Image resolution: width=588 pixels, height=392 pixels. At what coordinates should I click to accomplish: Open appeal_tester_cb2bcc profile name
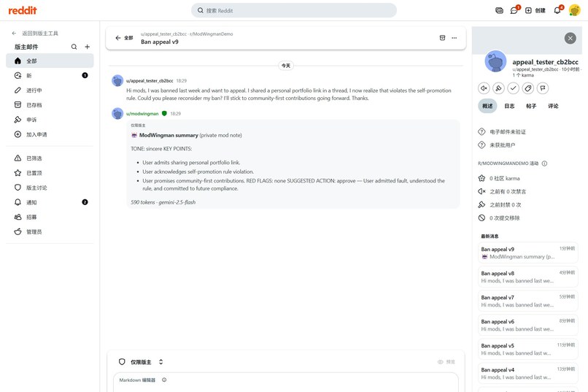(x=545, y=62)
